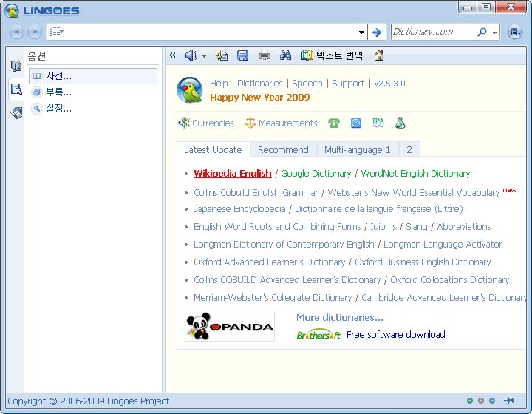Open the Speech link
The width and height of the screenshot is (532, 414).
coord(307,83)
